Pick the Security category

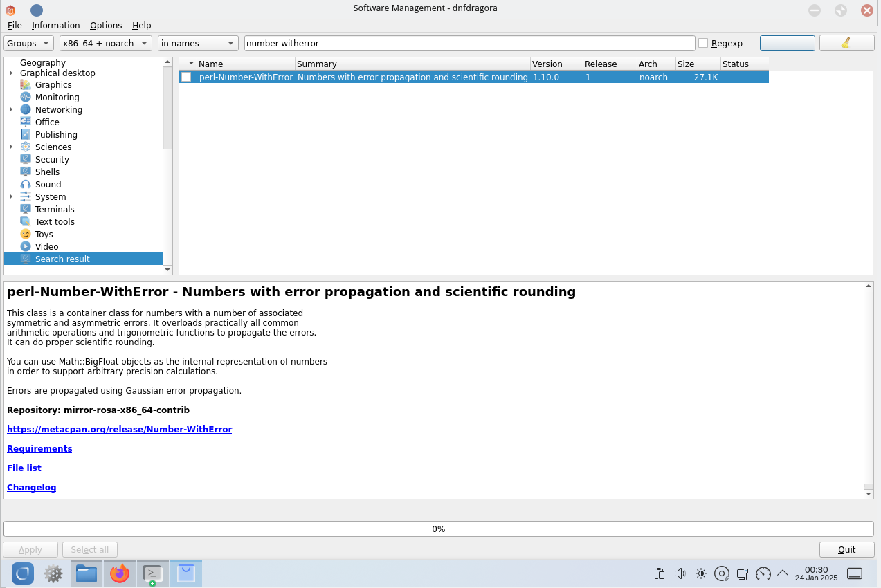click(52, 159)
